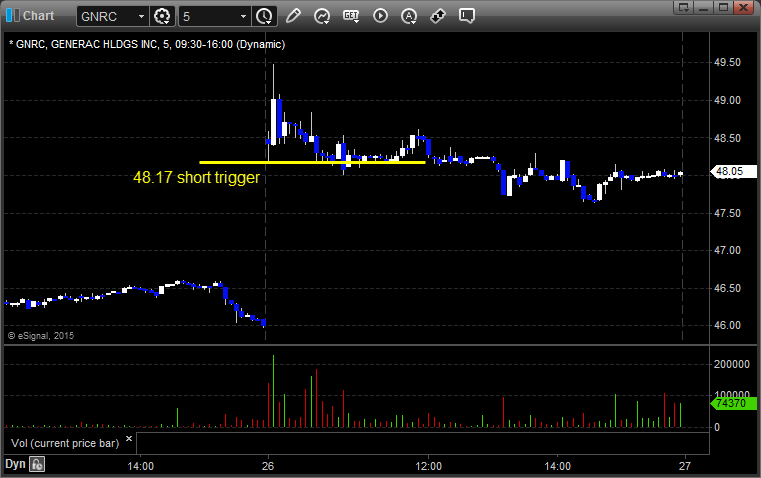Click the 'Vol (current price bar)' label
761x478 pixels.
(x=65, y=443)
